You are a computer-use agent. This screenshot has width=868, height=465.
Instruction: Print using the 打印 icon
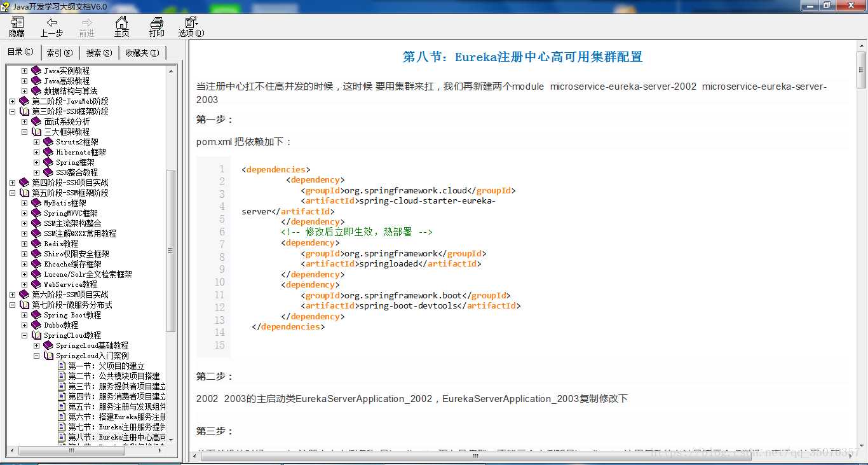point(156,22)
